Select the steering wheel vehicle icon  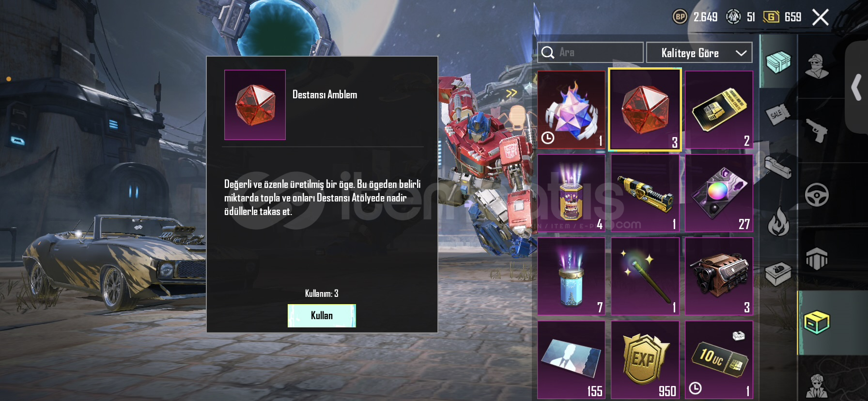pyautogui.click(x=817, y=195)
